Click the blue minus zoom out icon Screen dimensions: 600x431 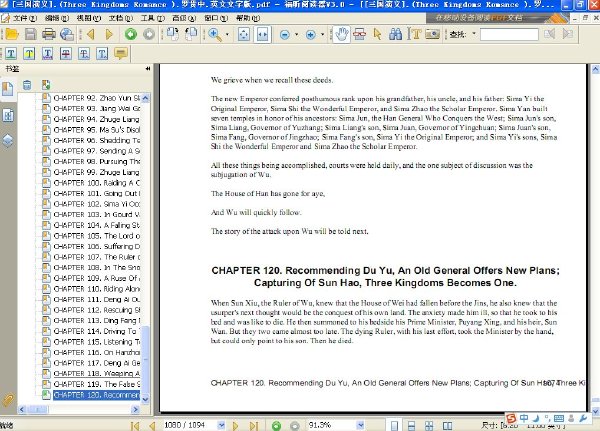[285, 35]
